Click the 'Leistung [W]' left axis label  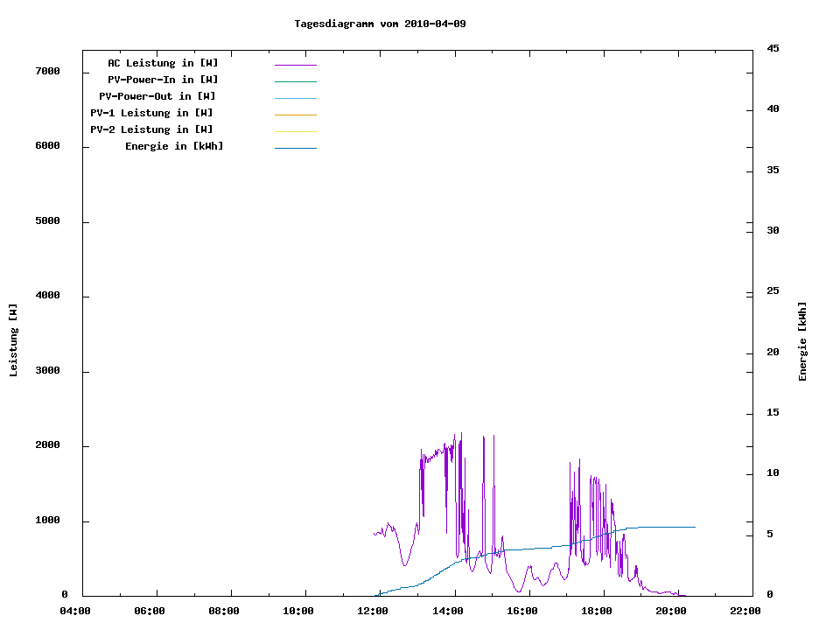point(13,339)
